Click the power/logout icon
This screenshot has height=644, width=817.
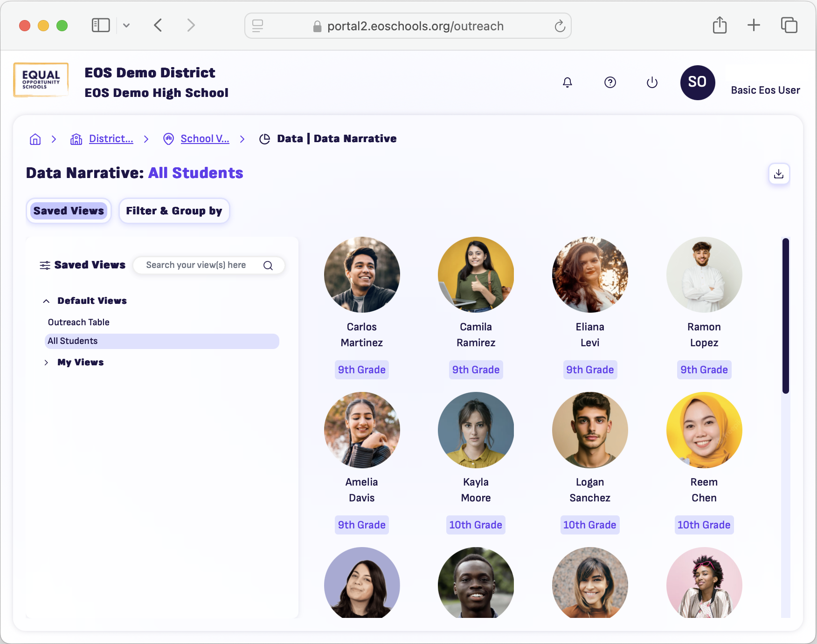652,82
